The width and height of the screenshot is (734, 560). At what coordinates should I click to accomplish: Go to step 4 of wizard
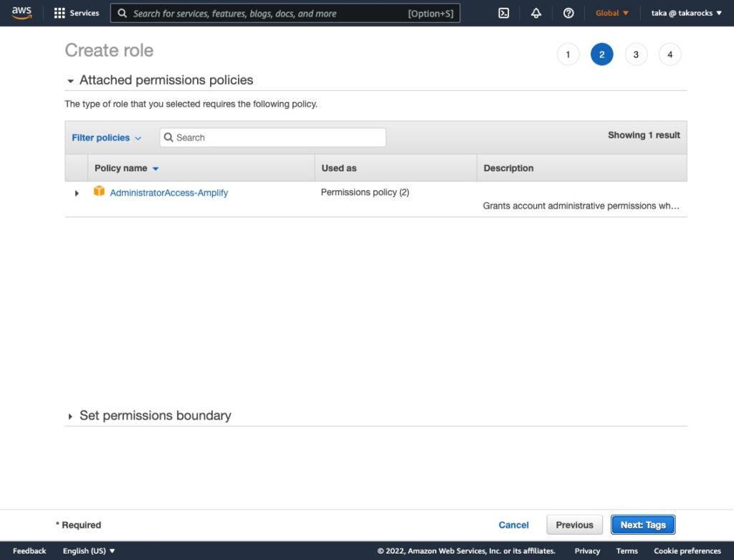pyautogui.click(x=670, y=54)
